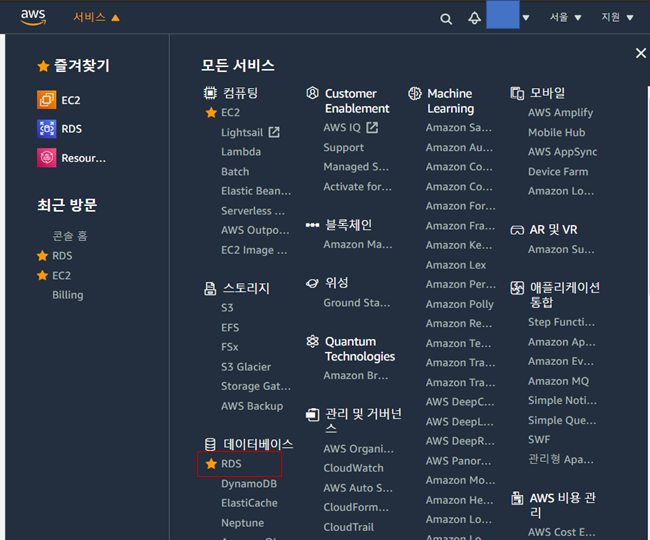Open 콘솔 홈 in recent visits
This screenshot has width=650, height=540.
70,236
